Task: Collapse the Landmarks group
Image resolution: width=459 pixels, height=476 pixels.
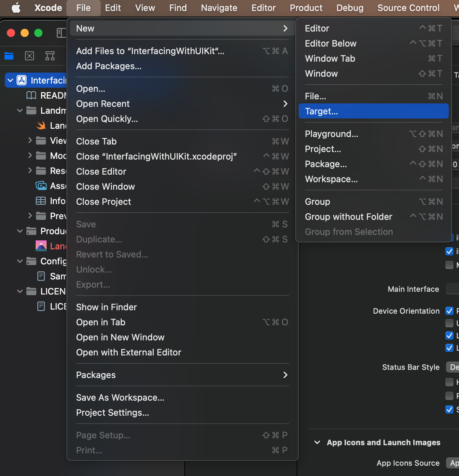Action: (x=20, y=111)
